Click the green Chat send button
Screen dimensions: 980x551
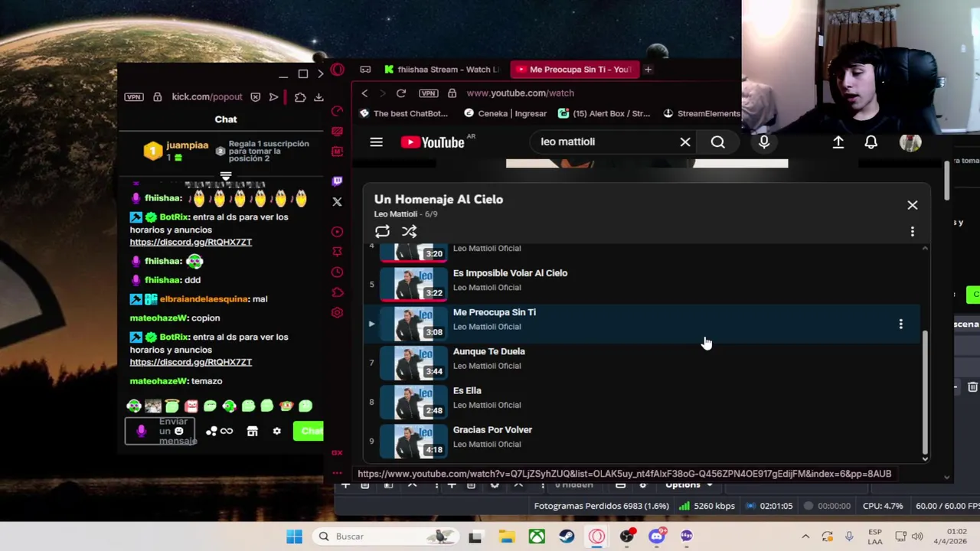coord(309,432)
